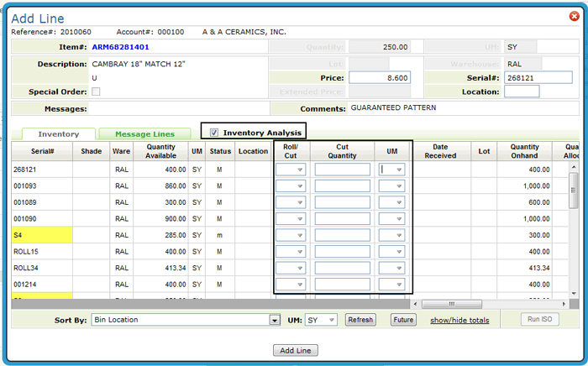This screenshot has height=366, width=588.
Task: Open Roll/Cut dropdown for serial 001214
Action: (291, 285)
